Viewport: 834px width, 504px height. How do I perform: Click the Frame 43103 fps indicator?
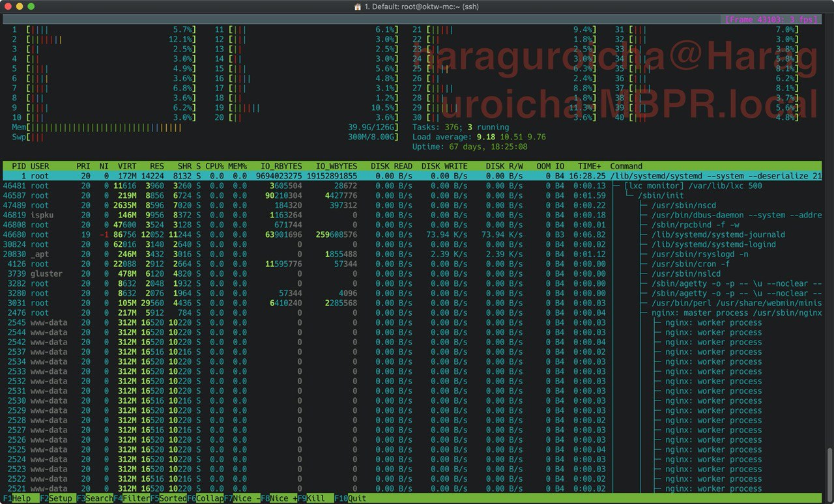tap(771, 20)
